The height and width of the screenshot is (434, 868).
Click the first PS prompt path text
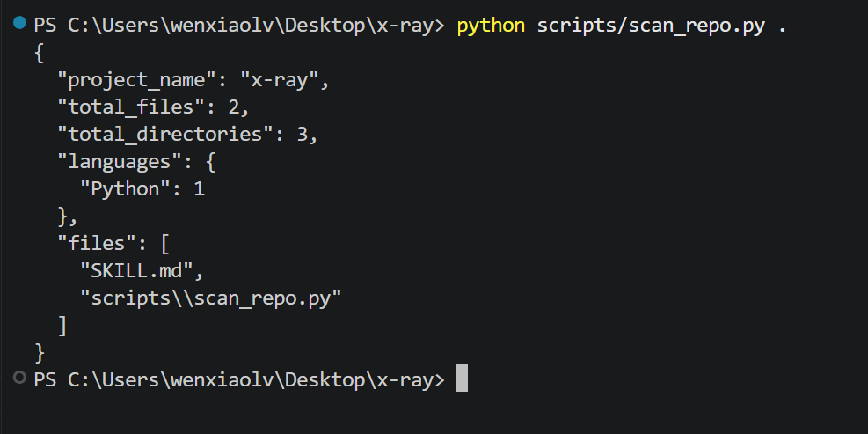240,26
